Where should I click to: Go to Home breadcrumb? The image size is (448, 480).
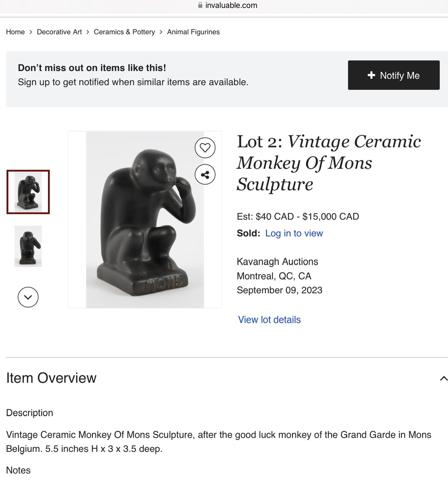[15, 32]
